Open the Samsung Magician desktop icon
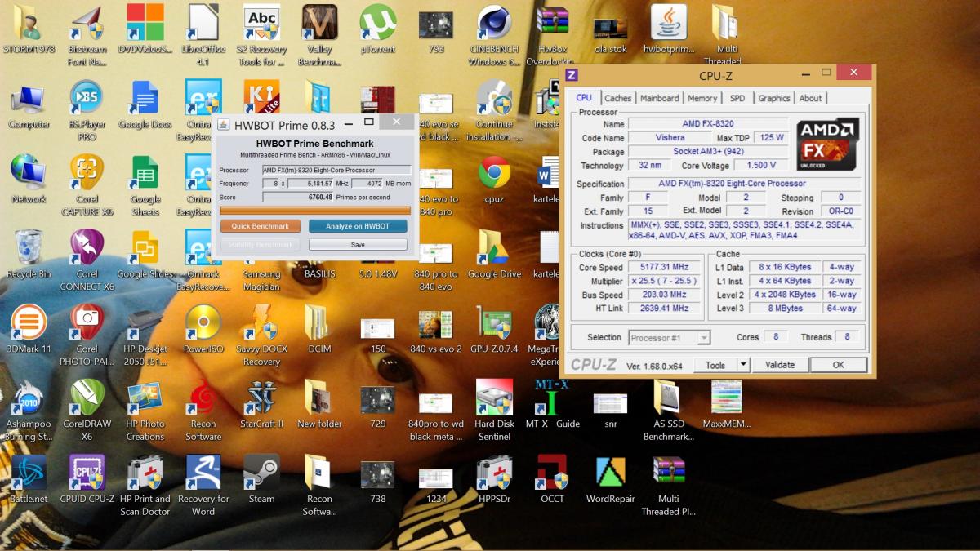Screen dimensions: 980x551 coord(261,274)
